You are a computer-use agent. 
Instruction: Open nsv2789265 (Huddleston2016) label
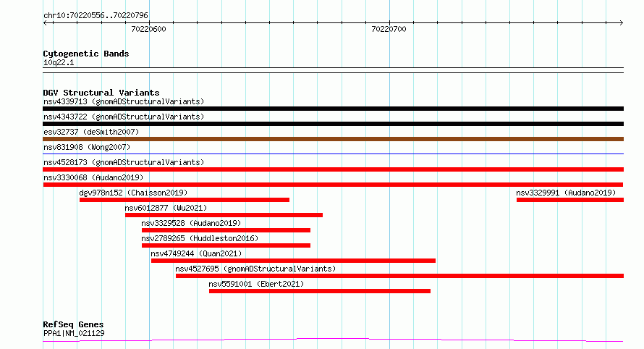(x=200, y=238)
